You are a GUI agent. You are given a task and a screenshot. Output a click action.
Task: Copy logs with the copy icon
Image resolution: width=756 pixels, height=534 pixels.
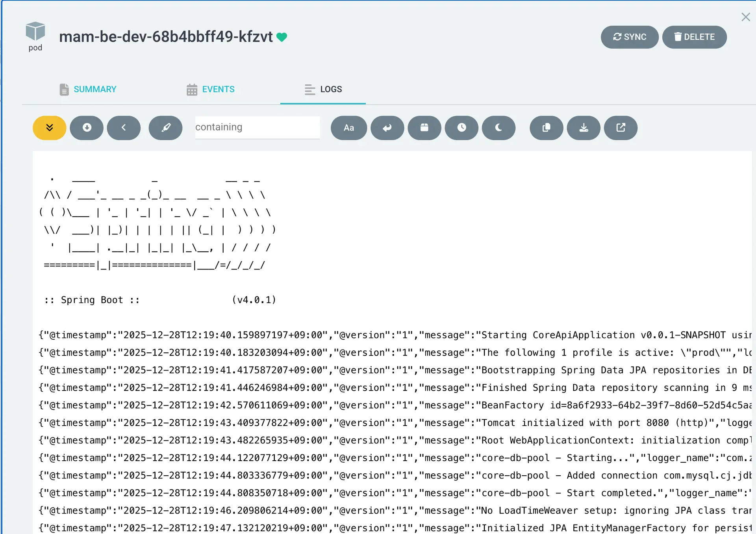546,128
